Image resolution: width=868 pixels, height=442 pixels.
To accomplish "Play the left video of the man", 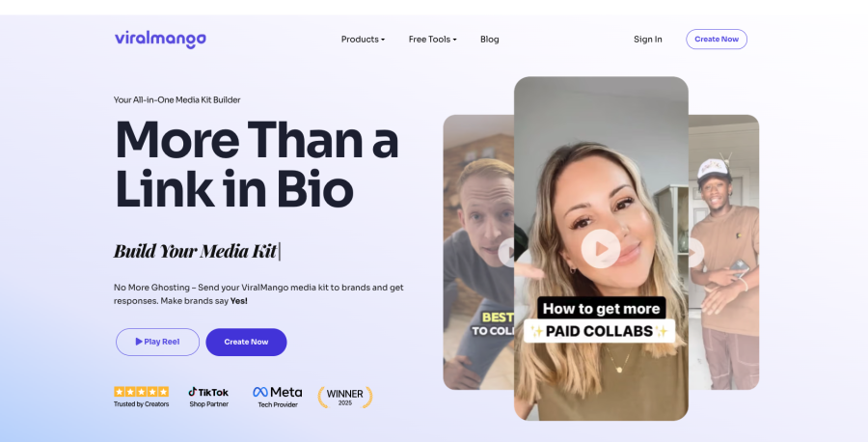I will pos(506,253).
